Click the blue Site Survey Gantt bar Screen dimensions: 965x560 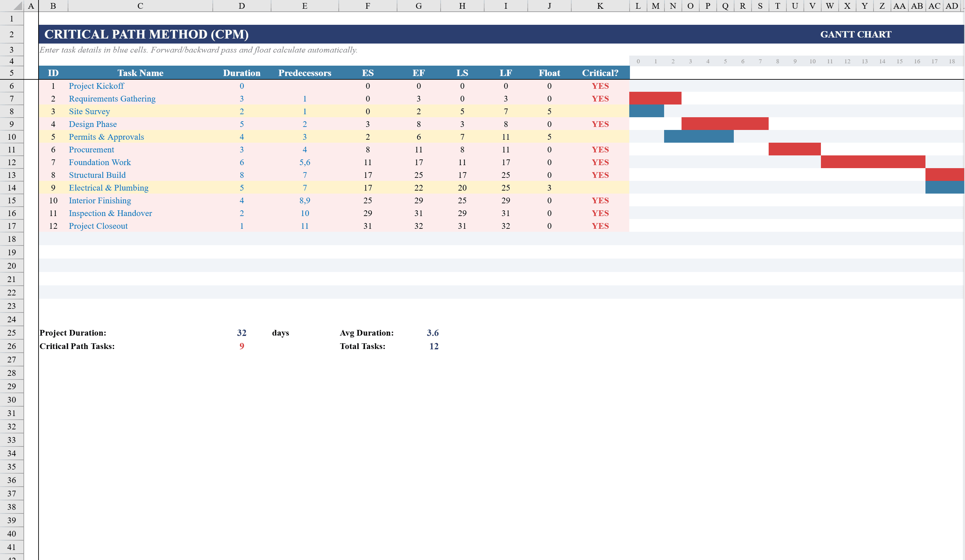pyautogui.click(x=646, y=111)
